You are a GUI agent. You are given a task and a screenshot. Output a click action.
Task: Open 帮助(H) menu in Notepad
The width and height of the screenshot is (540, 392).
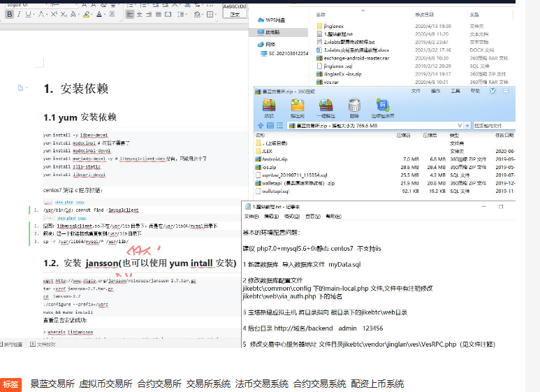(333, 217)
